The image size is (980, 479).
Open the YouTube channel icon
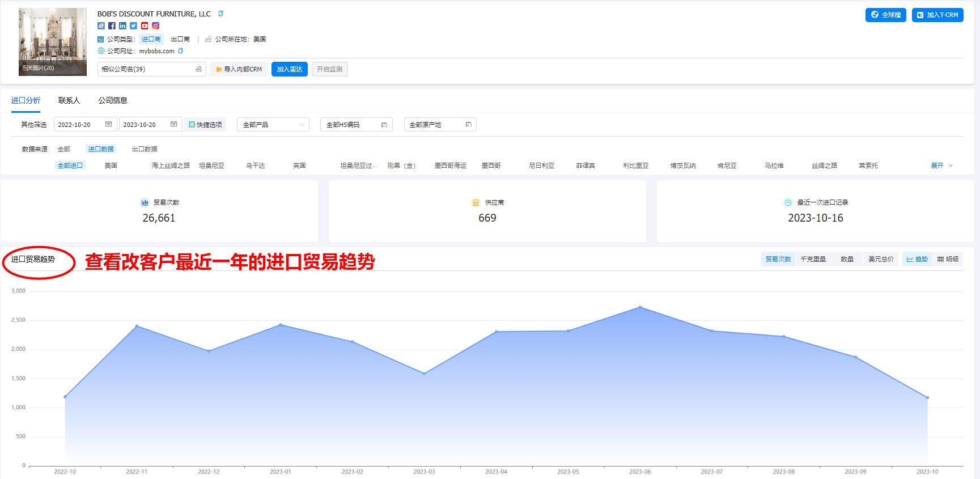[x=145, y=26]
